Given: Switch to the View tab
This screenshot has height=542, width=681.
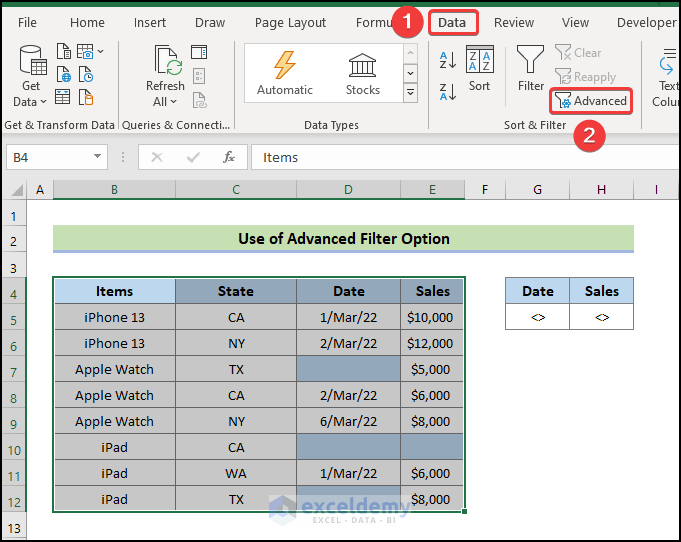Looking at the screenshot, I should [575, 23].
